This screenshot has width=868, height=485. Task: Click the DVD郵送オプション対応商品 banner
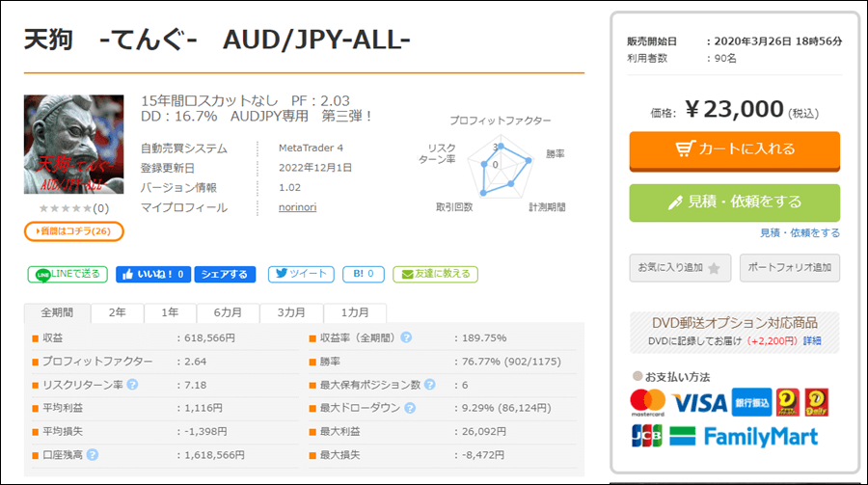tap(735, 333)
